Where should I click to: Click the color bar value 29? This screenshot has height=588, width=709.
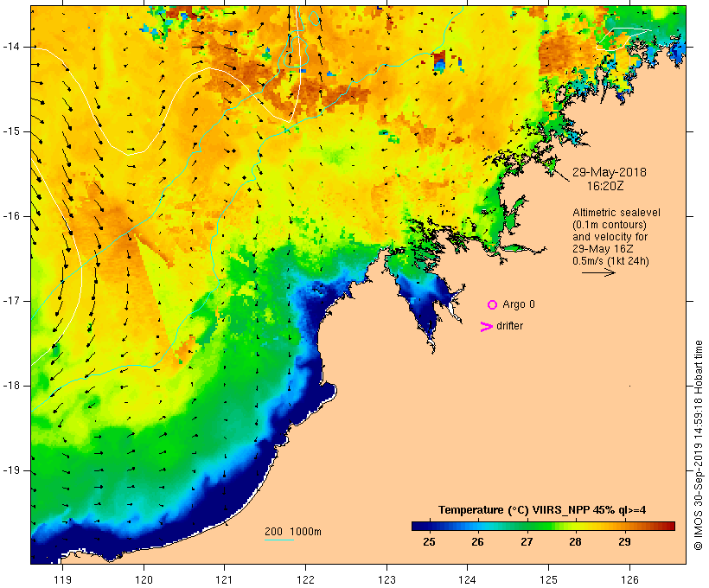click(x=624, y=541)
